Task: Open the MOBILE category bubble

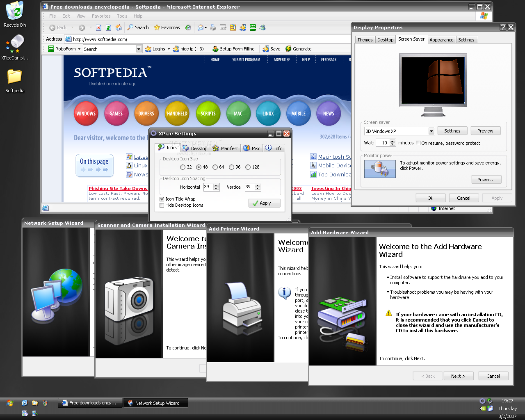Action: [x=299, y=114]
